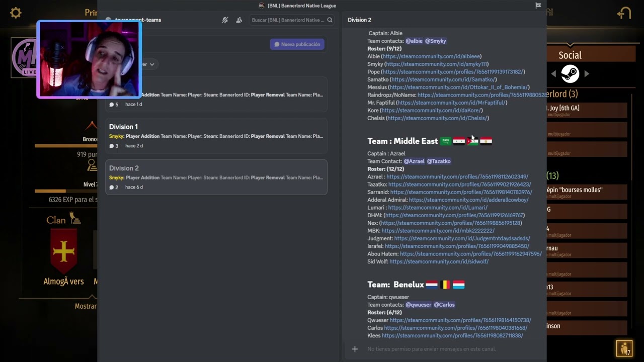This screenshot has width=644, height=362.
Task: Toggle channel notification bell icon
Action: point(225,20)
